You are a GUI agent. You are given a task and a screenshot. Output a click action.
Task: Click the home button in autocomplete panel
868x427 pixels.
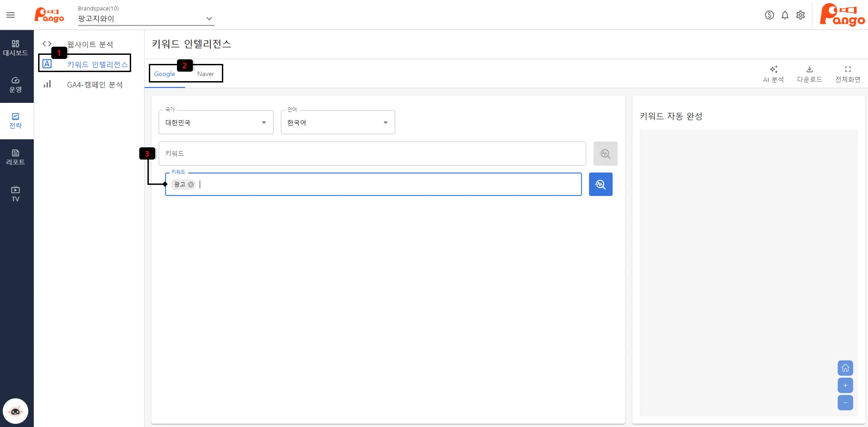(845, 368)
